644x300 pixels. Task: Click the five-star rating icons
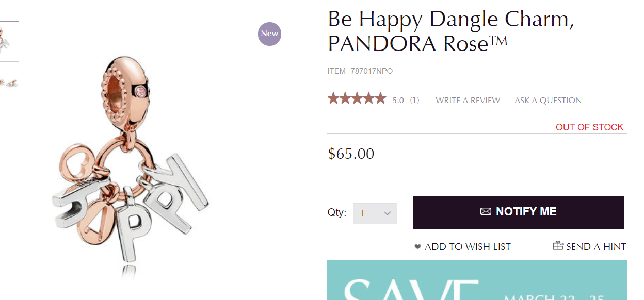tap(357, 99)
